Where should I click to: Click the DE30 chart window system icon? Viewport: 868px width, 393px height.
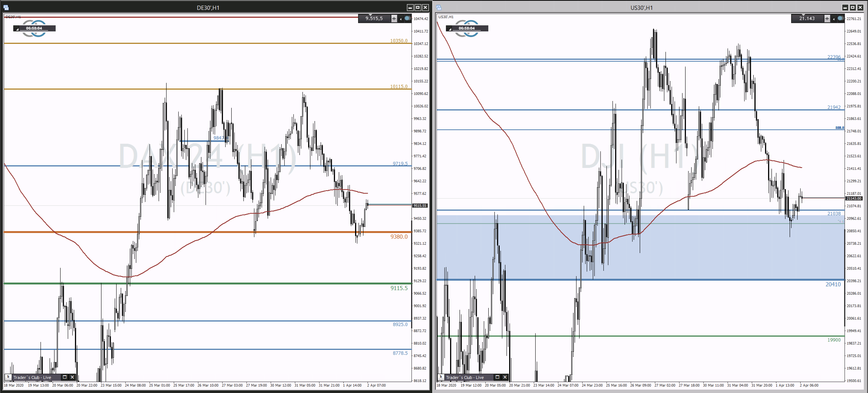click(6, 7)
